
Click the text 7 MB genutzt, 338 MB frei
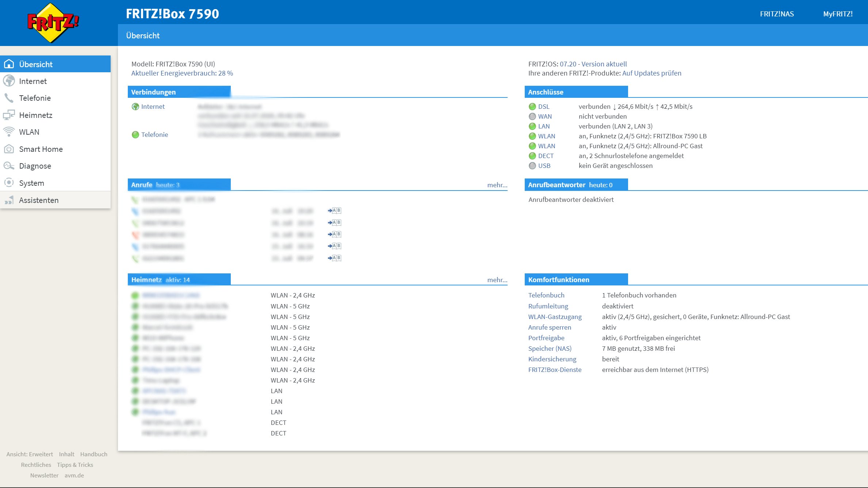coord(638,349)
